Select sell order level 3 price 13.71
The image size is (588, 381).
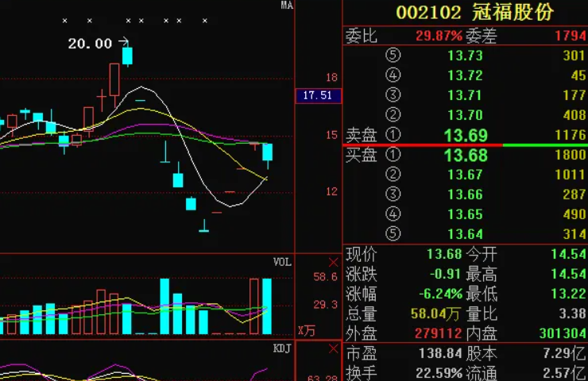point(465,95)
